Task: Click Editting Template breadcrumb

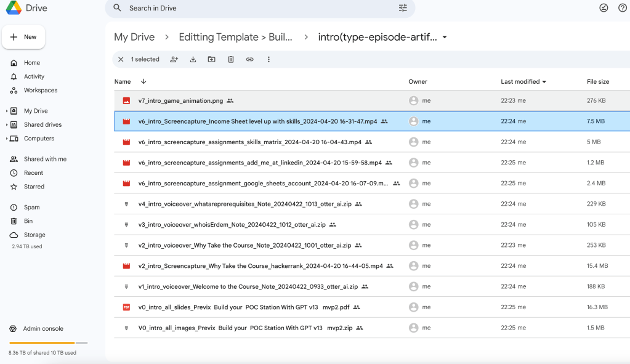Action: click(x=235, y=37)
